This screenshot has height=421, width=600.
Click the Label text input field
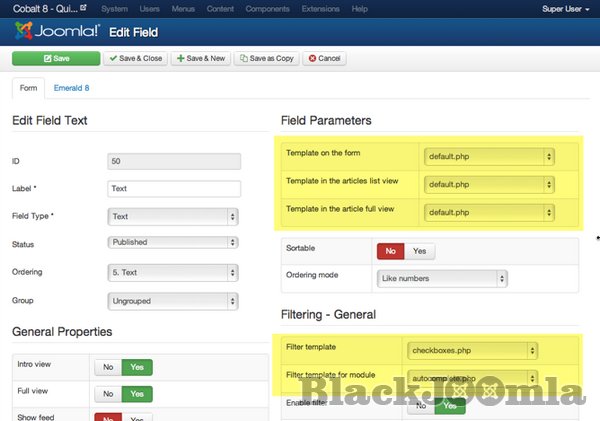point(173,189)
